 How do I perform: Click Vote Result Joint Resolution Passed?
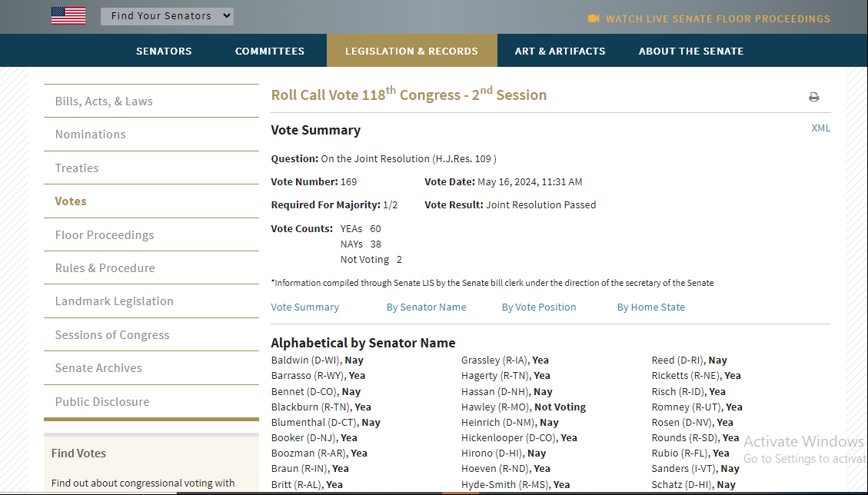tap(510, 205)
